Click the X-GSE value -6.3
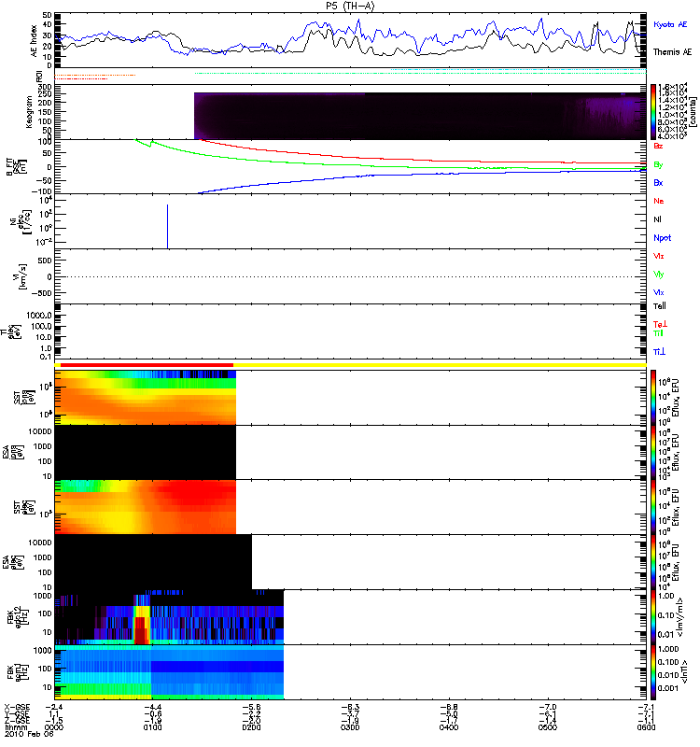Viewport: 700px width, 747px height. (x=353, y=707)
